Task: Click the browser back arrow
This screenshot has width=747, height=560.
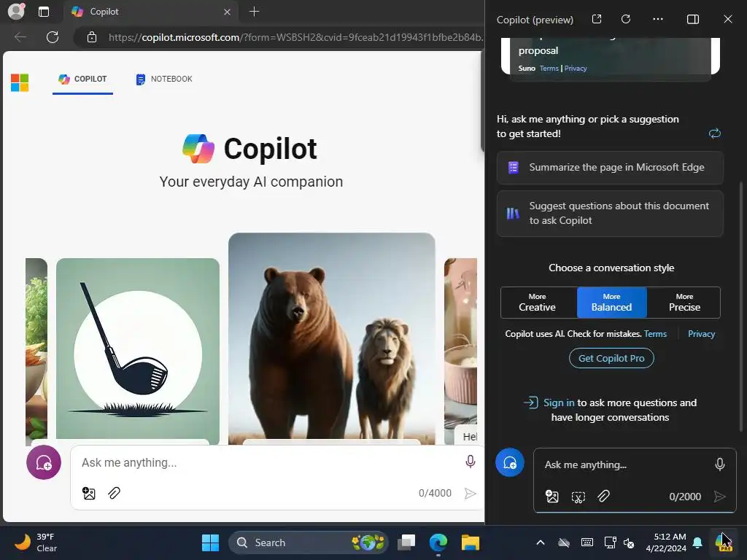Action: [20, 37]
